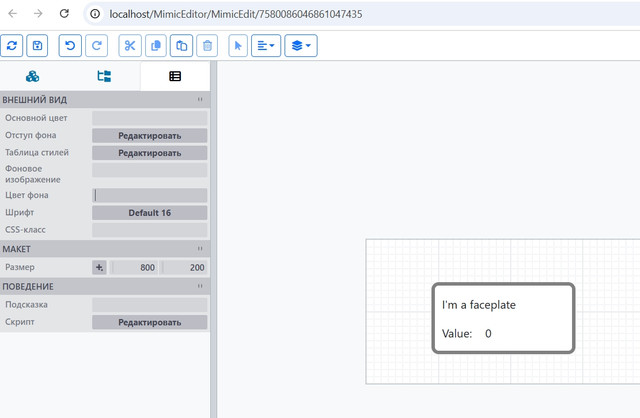Click the editor refresh toolbar button
The width and height of the screenshot is (640, 418).
pyautogui.click(x=11, y=45)
